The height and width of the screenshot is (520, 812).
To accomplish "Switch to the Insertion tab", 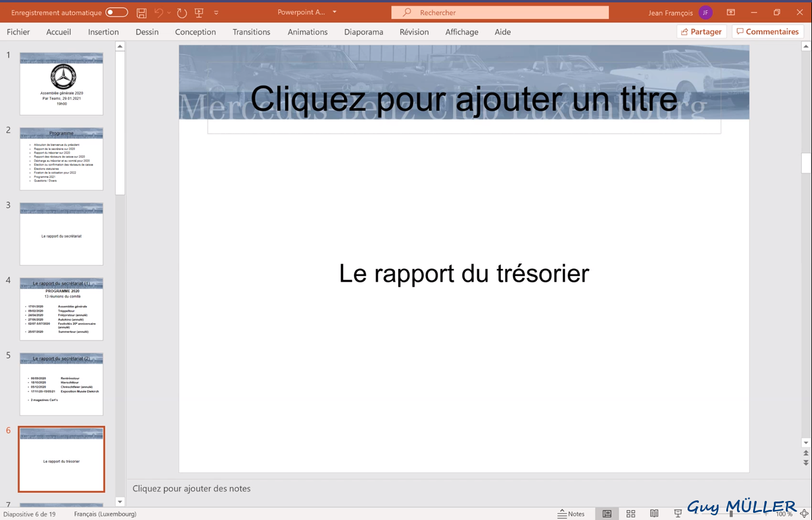I will (x=103, y=32).
